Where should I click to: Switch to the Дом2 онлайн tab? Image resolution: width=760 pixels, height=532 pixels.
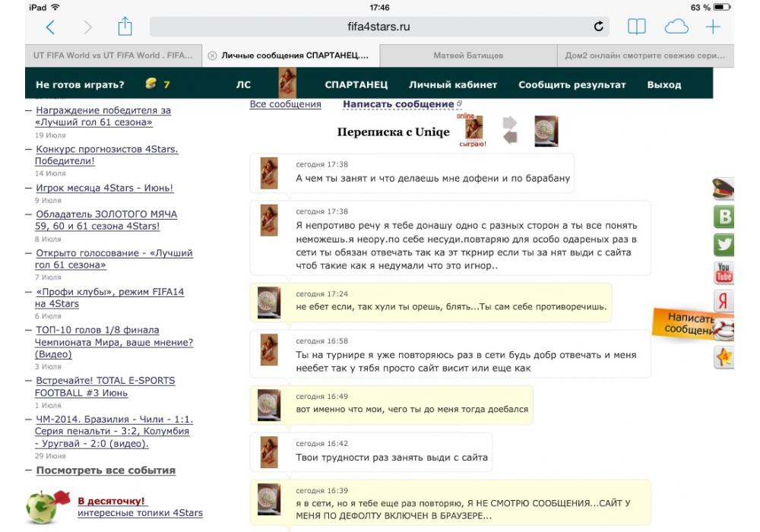tap(644, 55)
